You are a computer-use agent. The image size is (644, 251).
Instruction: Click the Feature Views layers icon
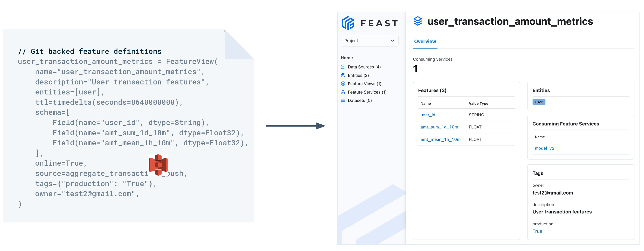click(x=343, y=84)
